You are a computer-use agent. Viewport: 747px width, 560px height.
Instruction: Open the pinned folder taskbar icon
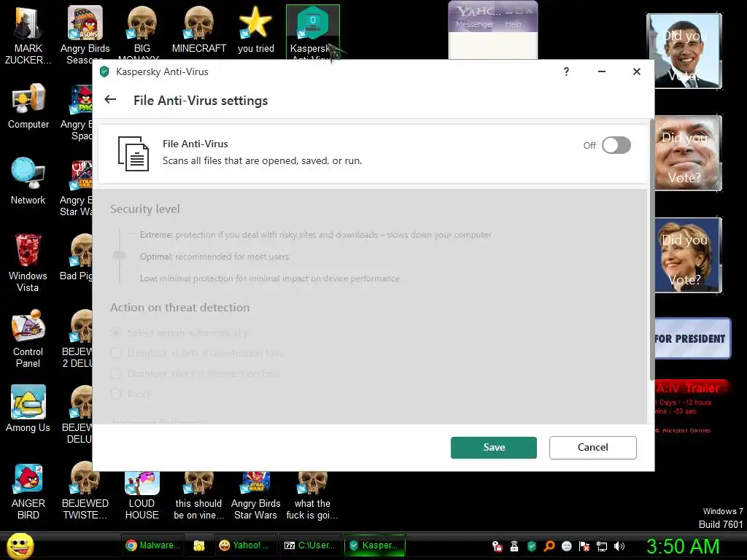[199, 545]
